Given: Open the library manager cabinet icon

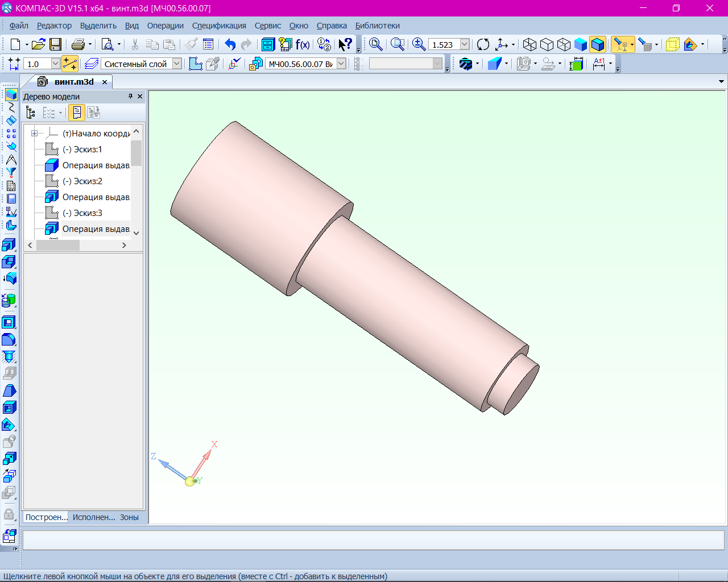Looking at the screenshot, I should click(268, 44).
